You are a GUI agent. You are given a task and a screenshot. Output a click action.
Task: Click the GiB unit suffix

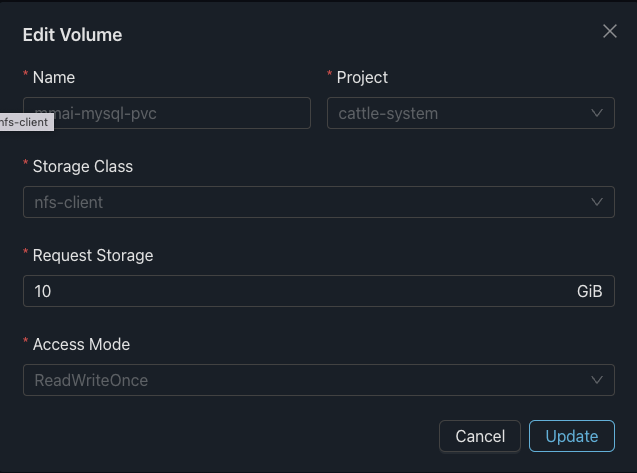click(x=590, y=291)
